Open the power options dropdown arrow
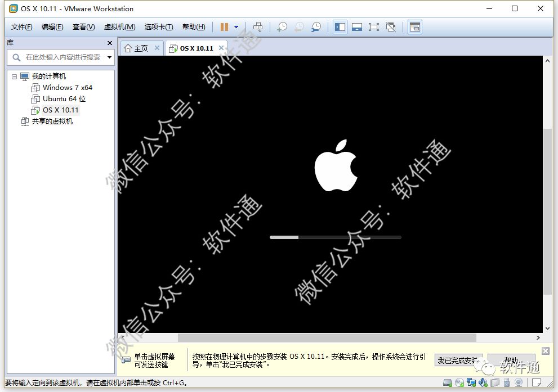558x392 pixels. tap(236, 27)
